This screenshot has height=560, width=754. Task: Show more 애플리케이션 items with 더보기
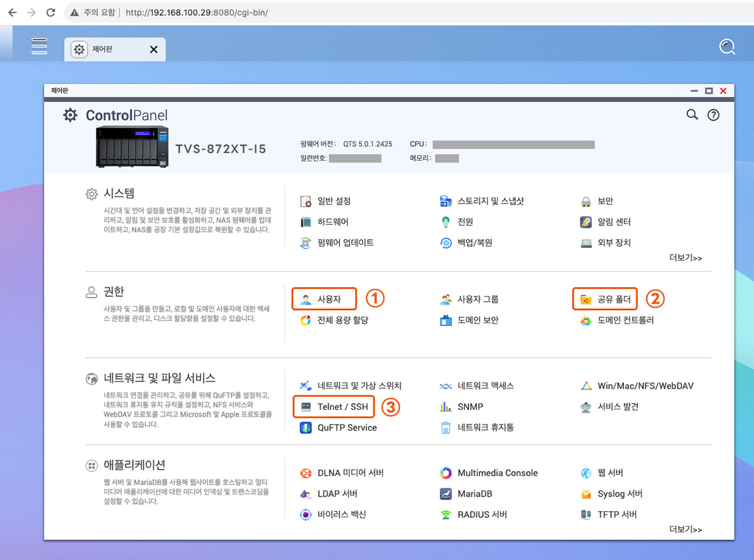[x=686, y=530]
